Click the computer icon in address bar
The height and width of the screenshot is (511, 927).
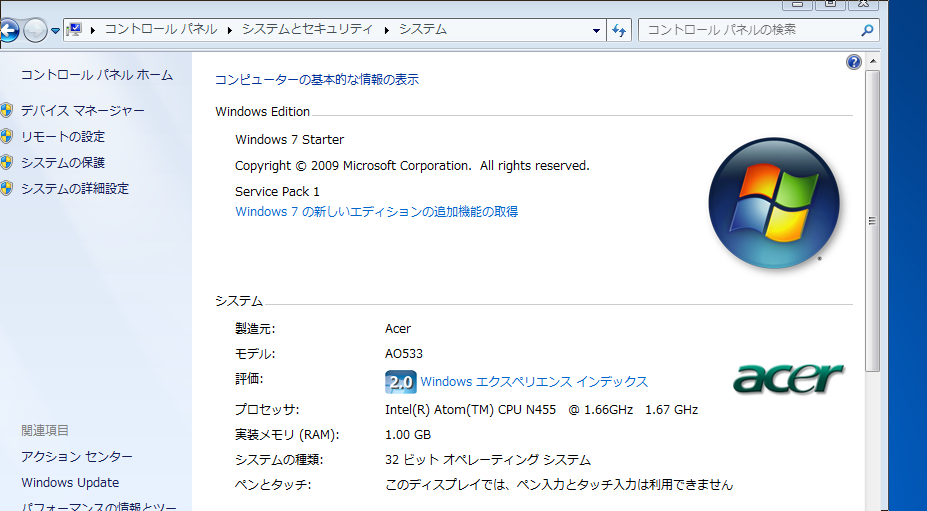[74, 29]
